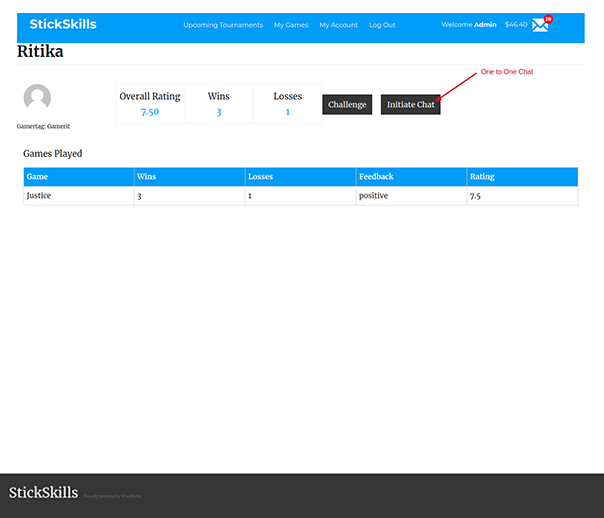Click the 7.50 overall rating value
604x518 pixels.
150,112
